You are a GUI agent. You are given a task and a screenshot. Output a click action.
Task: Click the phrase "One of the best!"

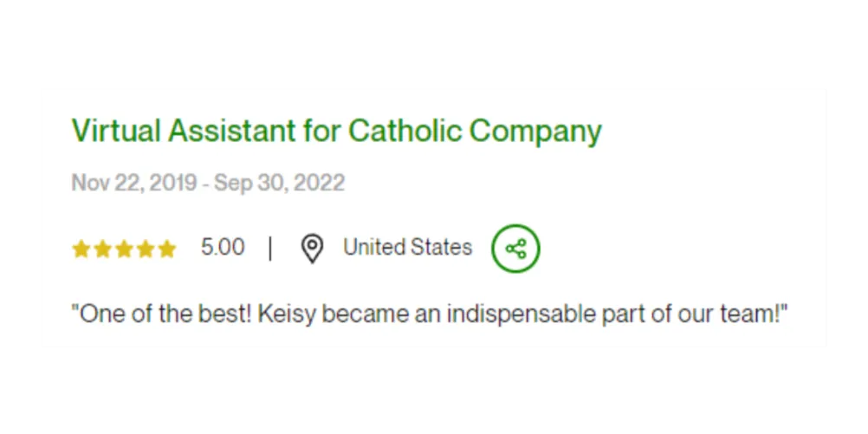pos(164,313)
